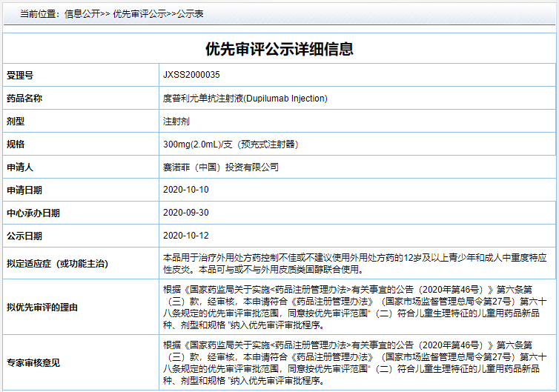Click the 优先审评公示详细信息 heading

tap(279, 48)
